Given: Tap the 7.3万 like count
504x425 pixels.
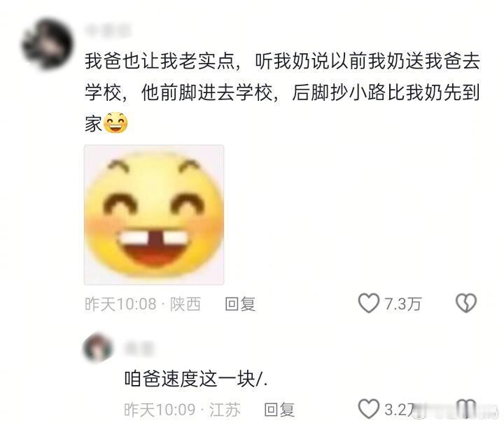Looking at the screenshot, I should click(x=402, y=304).
